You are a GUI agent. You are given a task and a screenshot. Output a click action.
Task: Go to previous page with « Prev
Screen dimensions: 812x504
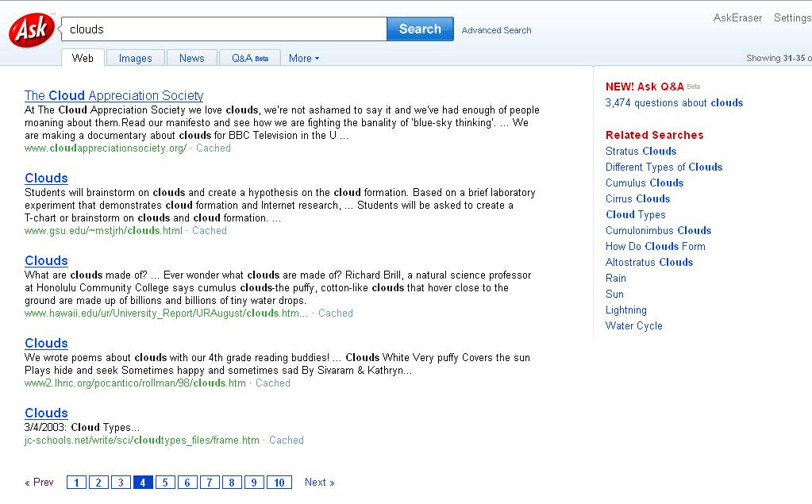point(39,483)
